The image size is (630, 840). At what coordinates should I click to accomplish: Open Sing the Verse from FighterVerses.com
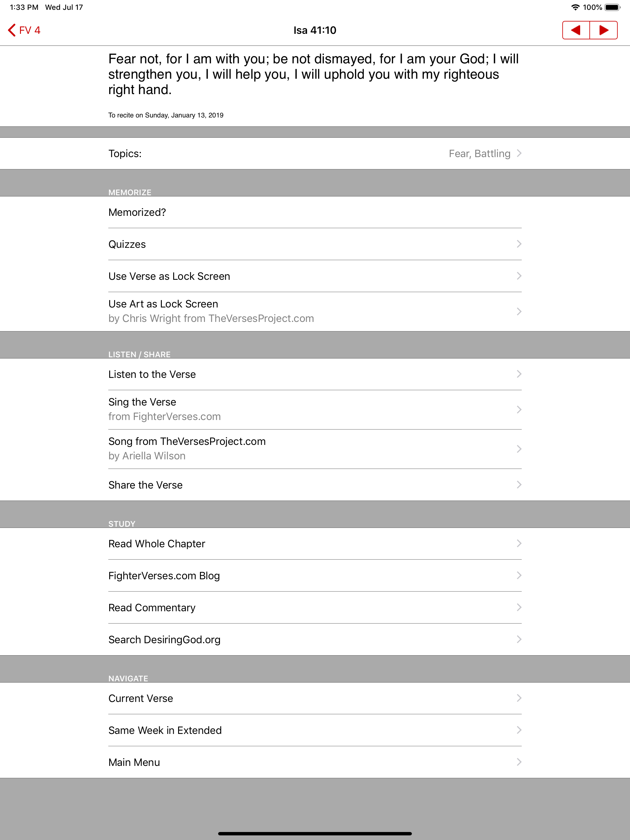[x=315, y=409]
